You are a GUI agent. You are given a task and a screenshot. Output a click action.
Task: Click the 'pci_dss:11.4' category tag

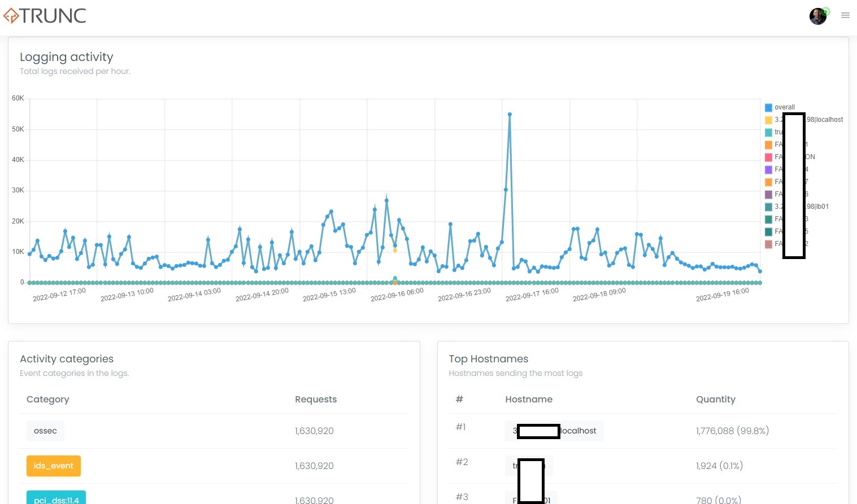point(56,499)
